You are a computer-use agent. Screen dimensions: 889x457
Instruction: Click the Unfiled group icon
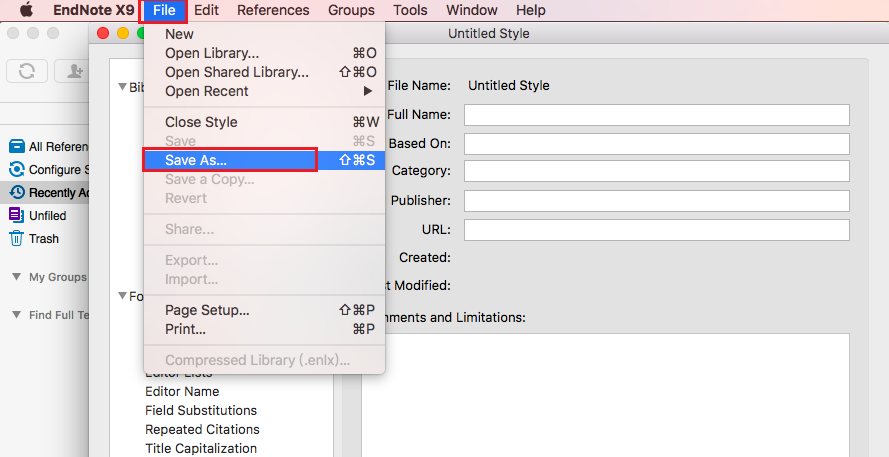coord(16,215)
